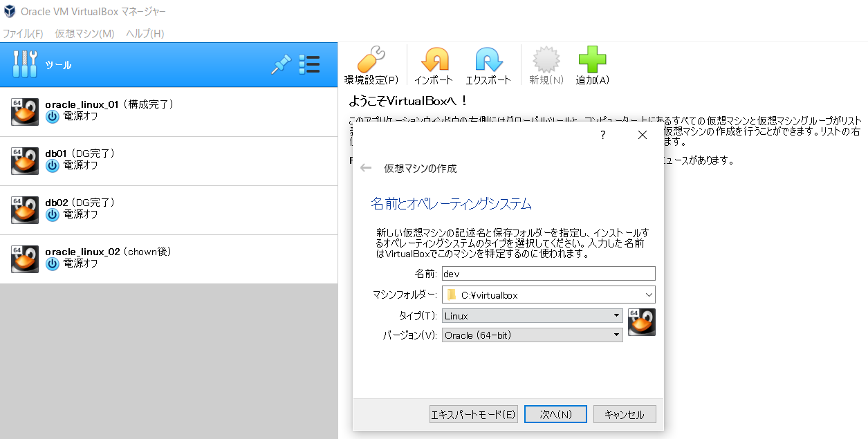The height and width of the screenshot is (439, 868).
Task: Select db02 virtual machine icon
Action: [x=25, y=209]
